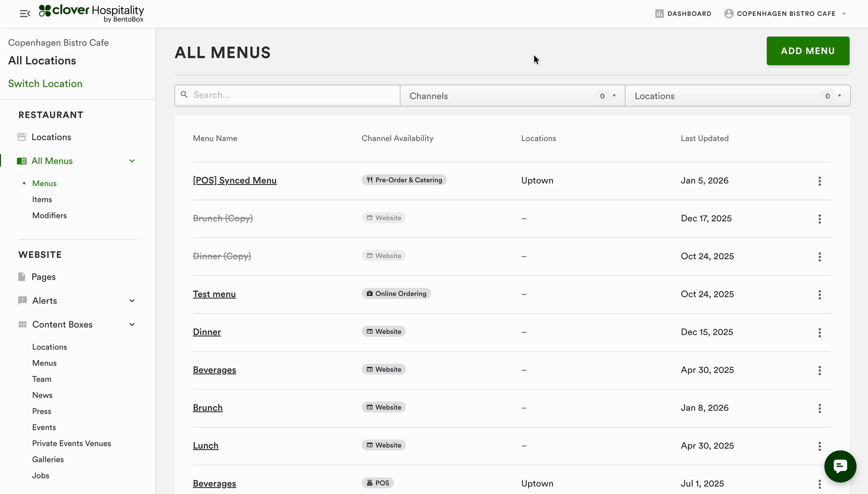Click Website badge in Lunch row
This screenshot has height=494, width=868.
tap(384, 445)
